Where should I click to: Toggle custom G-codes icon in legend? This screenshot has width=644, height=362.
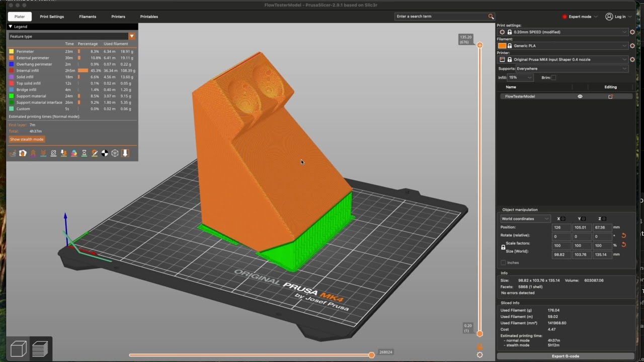point(95,153)
